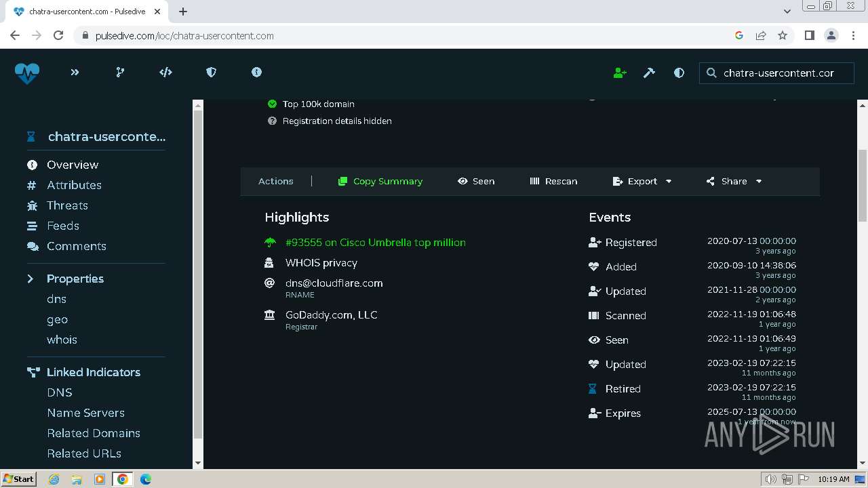Select Name Servers linked indicator
This screenshot has height=488, width=868.
coord(85,413)
